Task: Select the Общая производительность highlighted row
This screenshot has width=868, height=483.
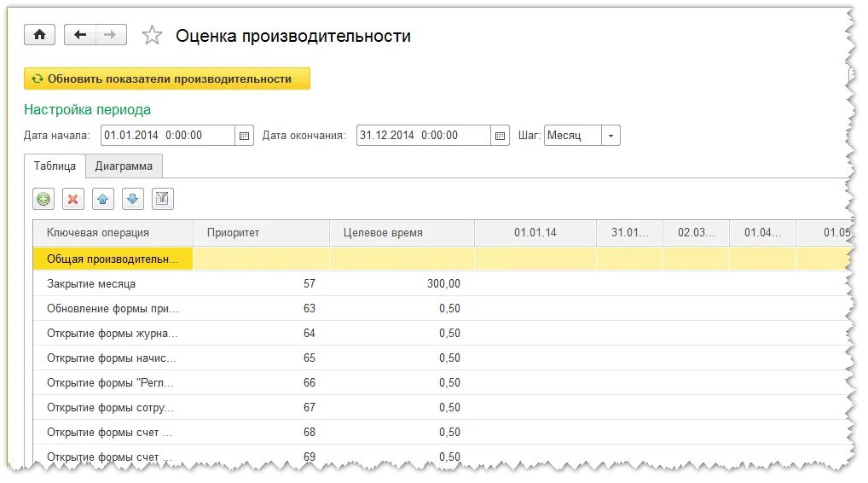Action: coord(442,259)
